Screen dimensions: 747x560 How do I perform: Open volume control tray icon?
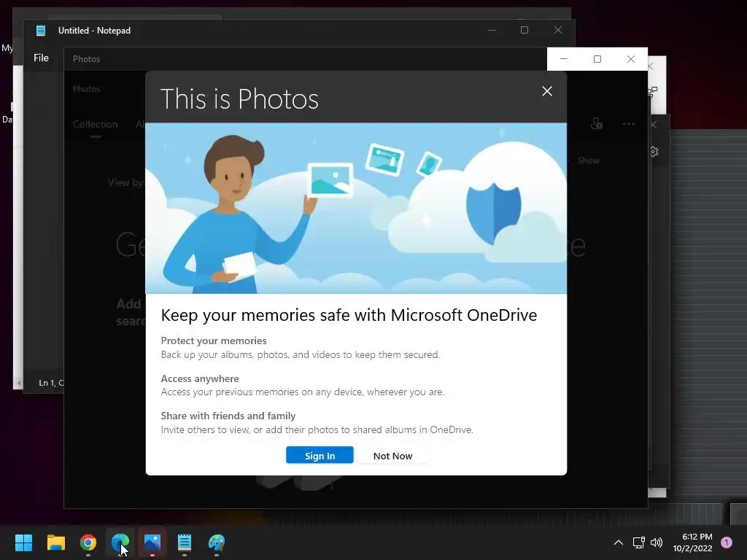[657, 542]
